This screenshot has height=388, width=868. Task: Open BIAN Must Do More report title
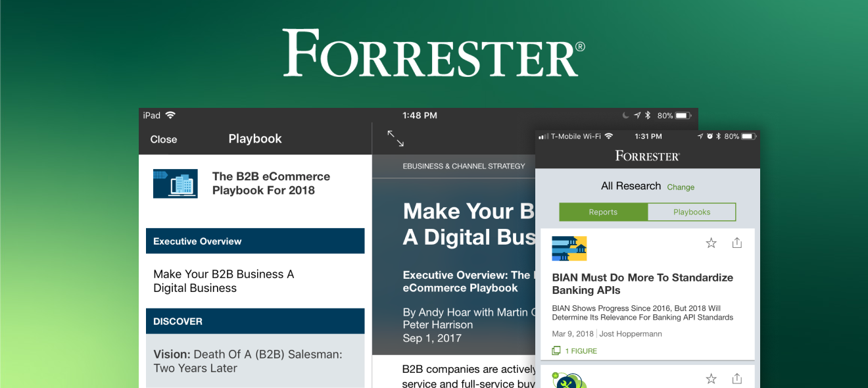click(642, 283)
